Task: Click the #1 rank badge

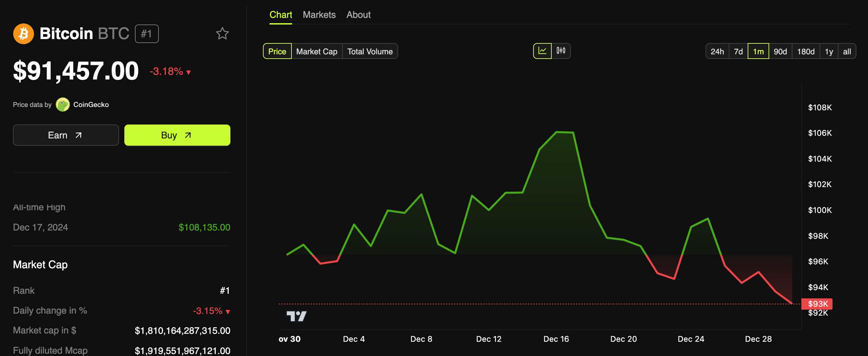Action: pyautogui.click(x=147, y=34)
